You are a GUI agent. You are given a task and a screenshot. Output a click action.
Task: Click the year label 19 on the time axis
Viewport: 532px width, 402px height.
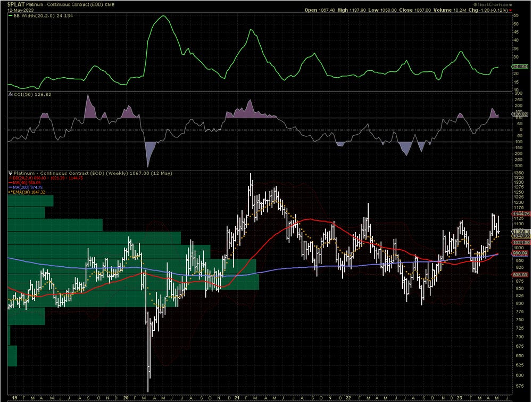tap(14, 398)
